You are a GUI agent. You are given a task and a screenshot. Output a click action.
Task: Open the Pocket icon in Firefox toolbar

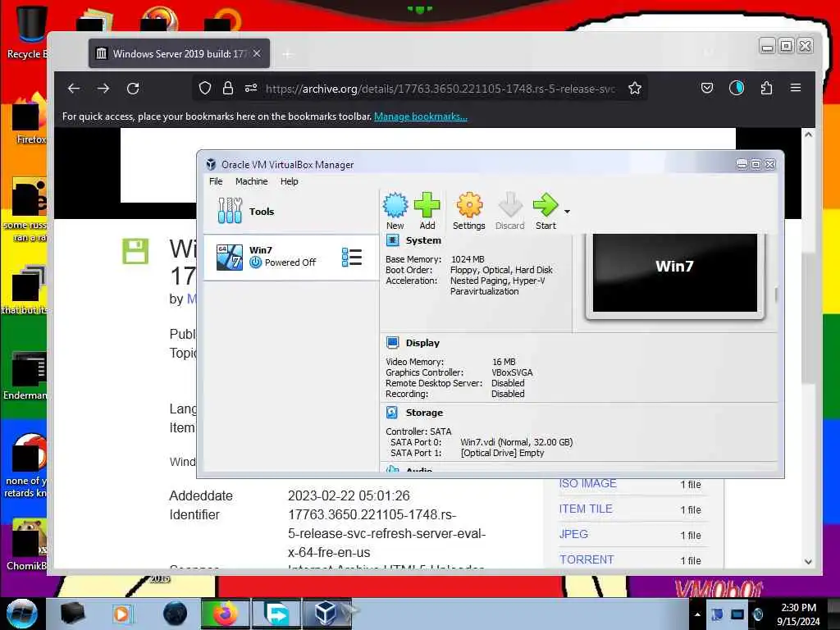tap(707, 88)
